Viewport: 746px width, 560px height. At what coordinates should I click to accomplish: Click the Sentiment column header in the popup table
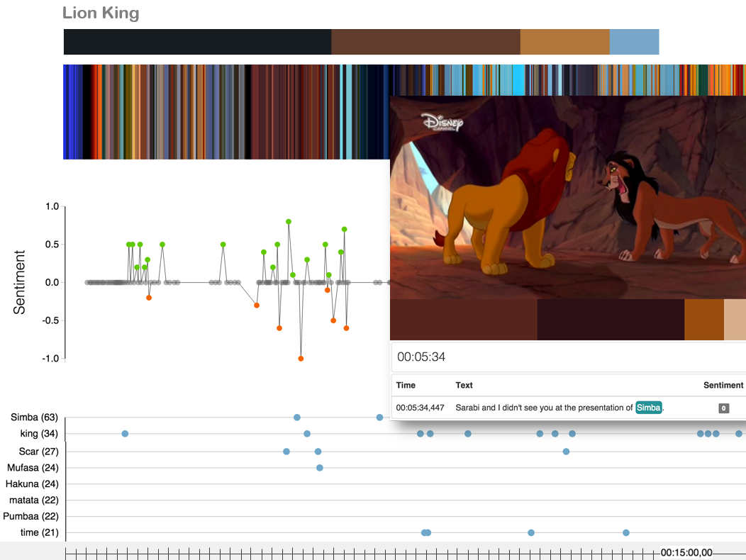click(x=723, y=386)
